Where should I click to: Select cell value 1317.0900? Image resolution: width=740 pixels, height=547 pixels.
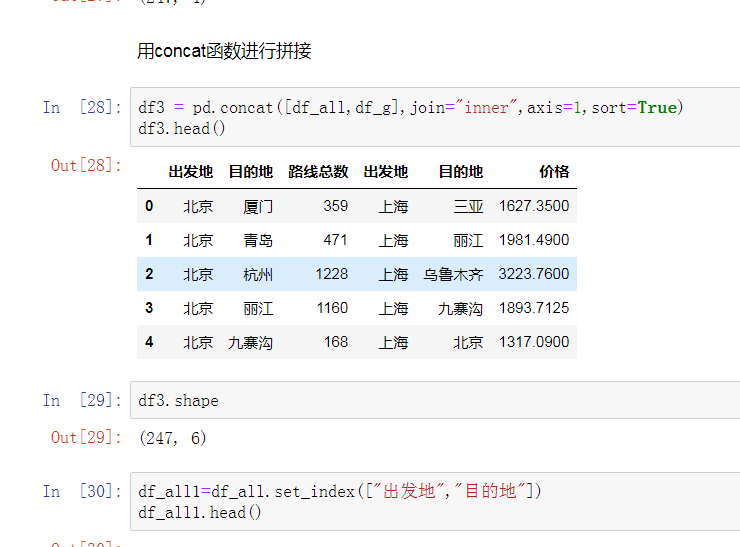[534, 342]
